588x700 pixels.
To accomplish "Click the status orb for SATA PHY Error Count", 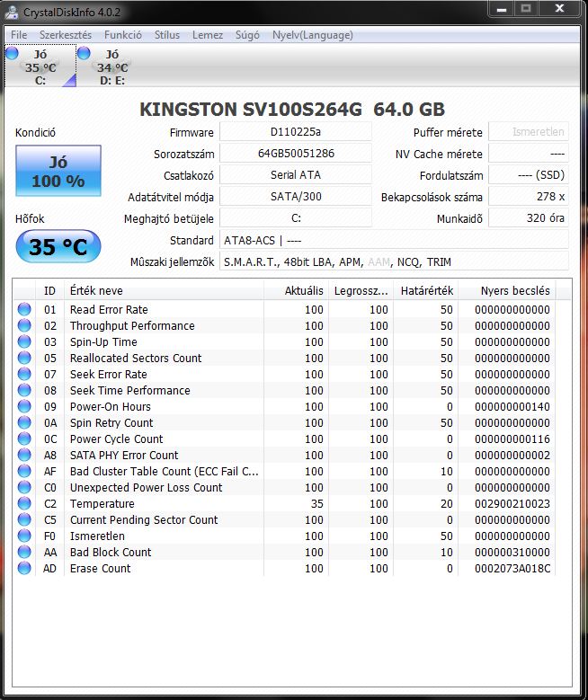I will [x=24, y=455].
